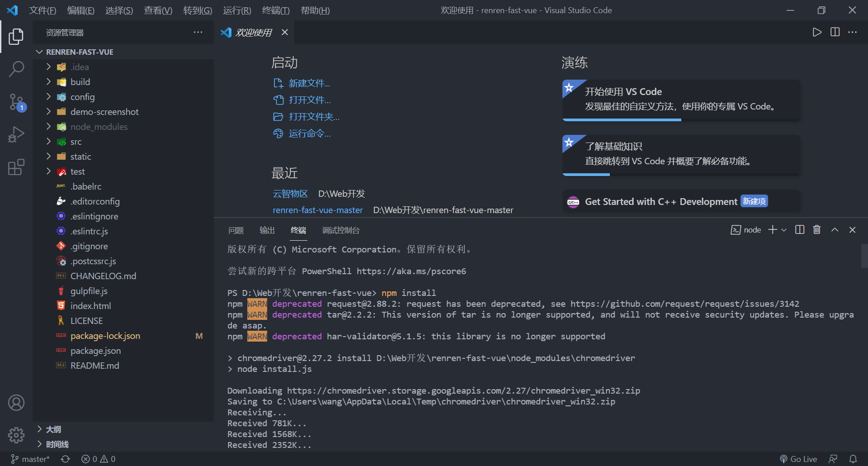Image resolution: width=868 pixels, height=466 pixels.
Task: Open the 文件(F) menu
Action: coord(42,10)
